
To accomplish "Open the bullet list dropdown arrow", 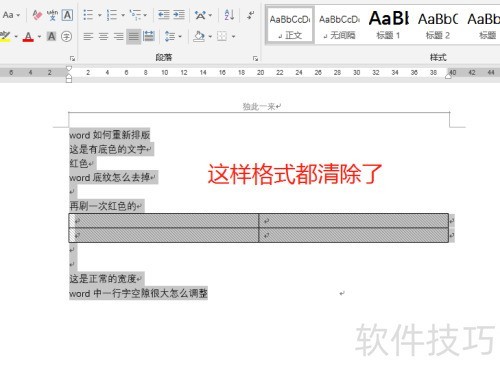I will coord(99,15).
